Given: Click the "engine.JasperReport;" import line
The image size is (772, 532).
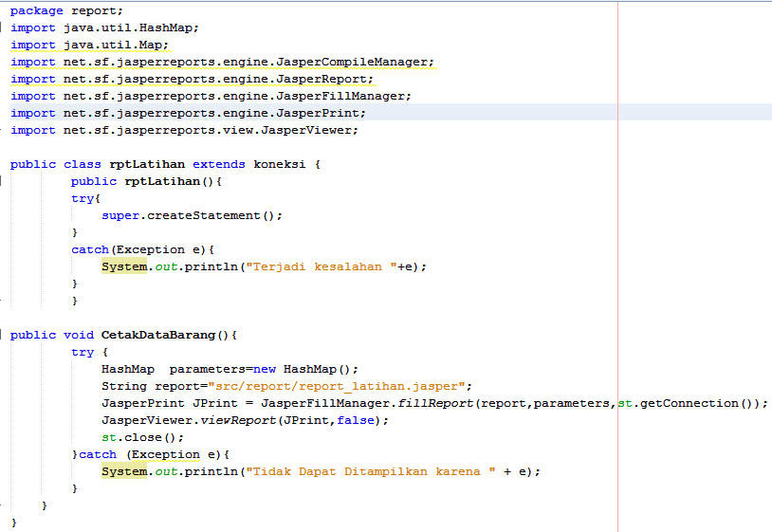Looking at the screenshot, I should point(192,80).
